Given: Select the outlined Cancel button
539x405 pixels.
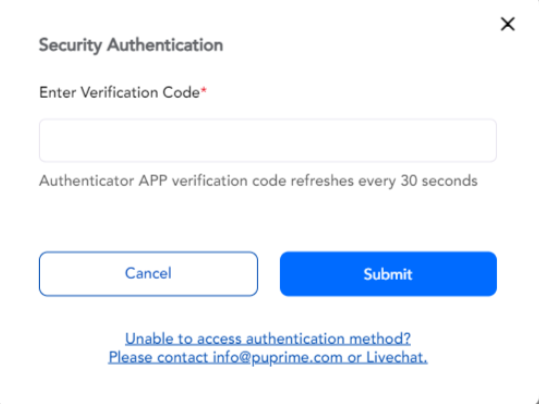Looking at the screenshot, I should pos(148,274).
